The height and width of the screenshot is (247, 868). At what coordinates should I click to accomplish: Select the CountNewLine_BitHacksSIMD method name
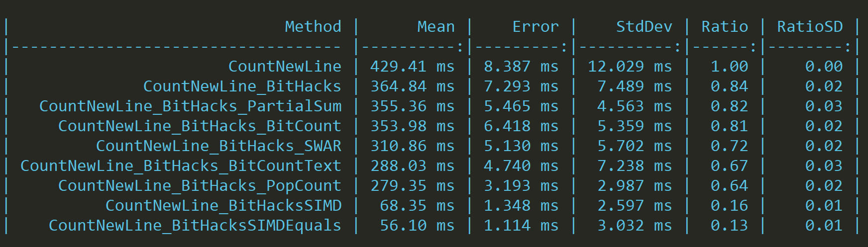223,205
